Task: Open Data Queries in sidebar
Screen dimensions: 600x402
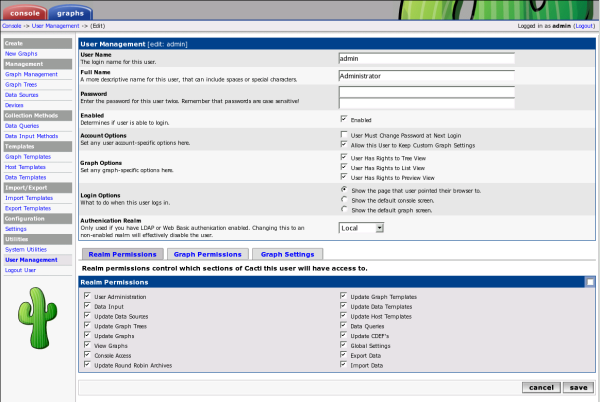Action: pyautogui.click(x=22, y=126)
